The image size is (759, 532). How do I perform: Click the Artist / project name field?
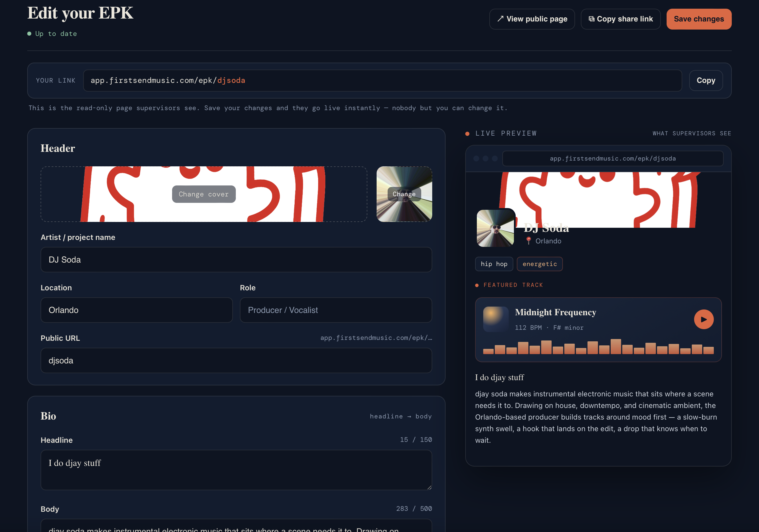tap(236, 260)
